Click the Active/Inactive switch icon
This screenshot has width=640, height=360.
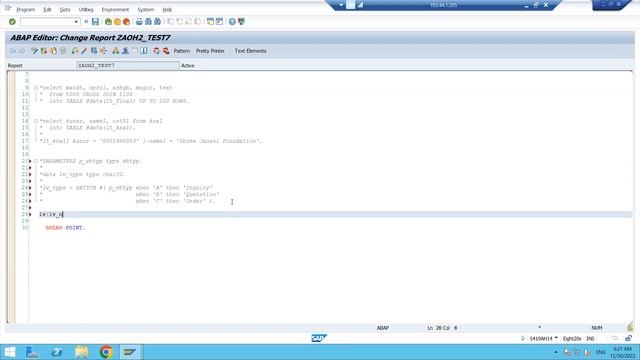(x=44, y=51)
